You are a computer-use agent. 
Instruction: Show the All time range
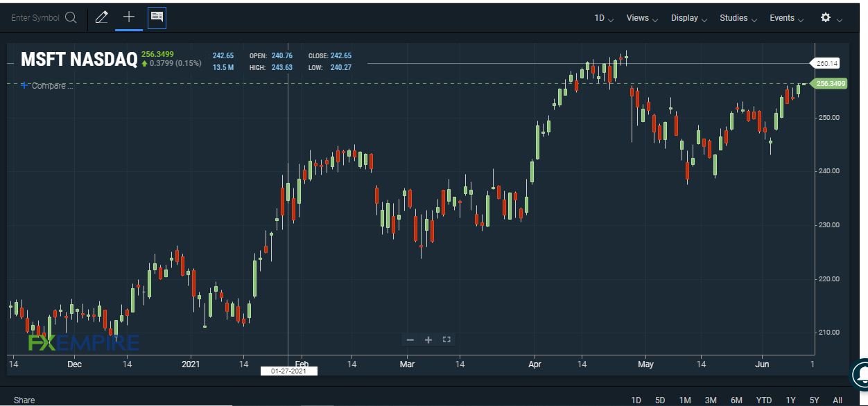coord(837,400)
